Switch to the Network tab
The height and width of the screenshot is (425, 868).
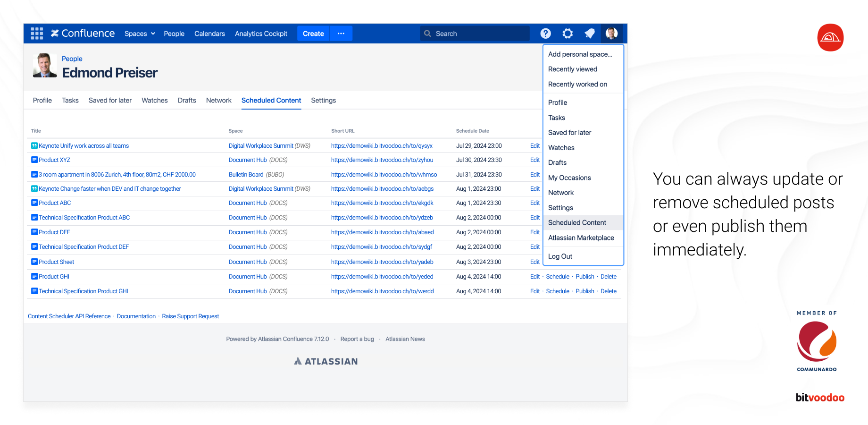click(219, 101)
